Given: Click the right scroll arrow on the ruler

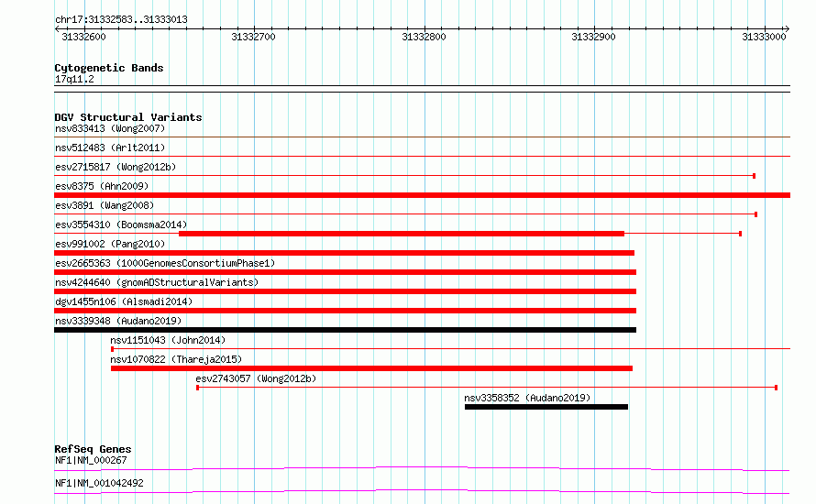Looking at the screenshot, I should (787, 29).
